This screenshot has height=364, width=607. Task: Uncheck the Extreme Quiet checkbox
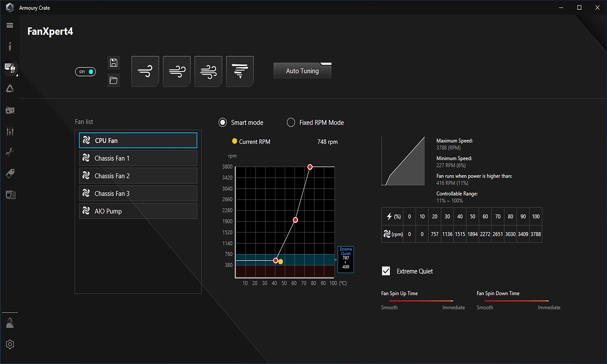point(386,271)
